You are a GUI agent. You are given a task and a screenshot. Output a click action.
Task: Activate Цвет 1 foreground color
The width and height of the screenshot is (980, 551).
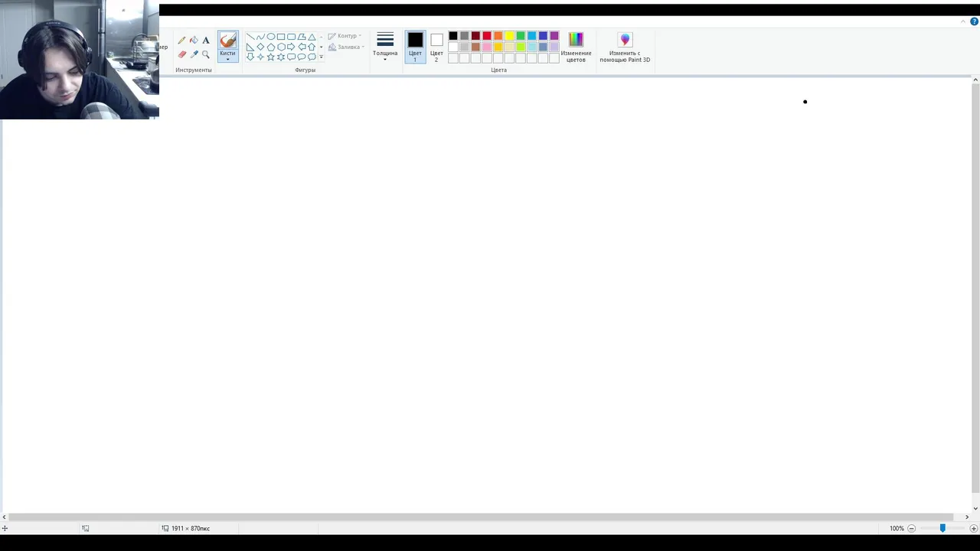click(415, 47)
